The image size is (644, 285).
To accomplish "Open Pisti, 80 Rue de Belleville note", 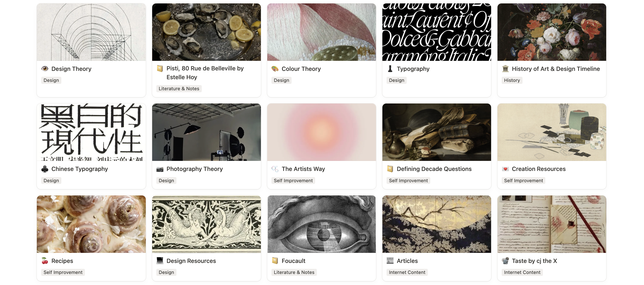I will click(205, 73).
